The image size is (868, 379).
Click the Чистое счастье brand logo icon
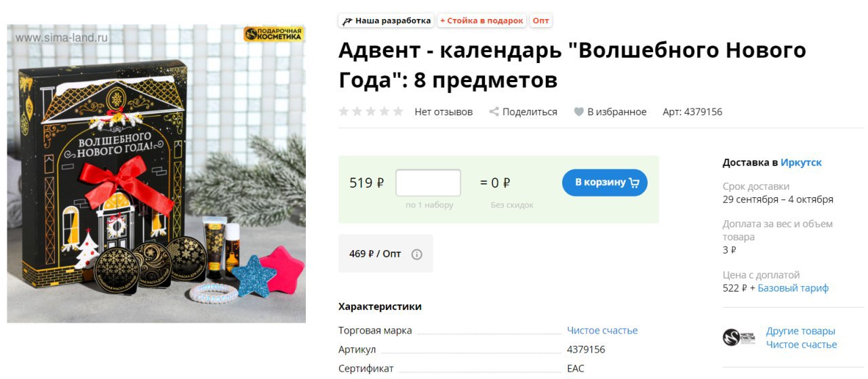739,338
